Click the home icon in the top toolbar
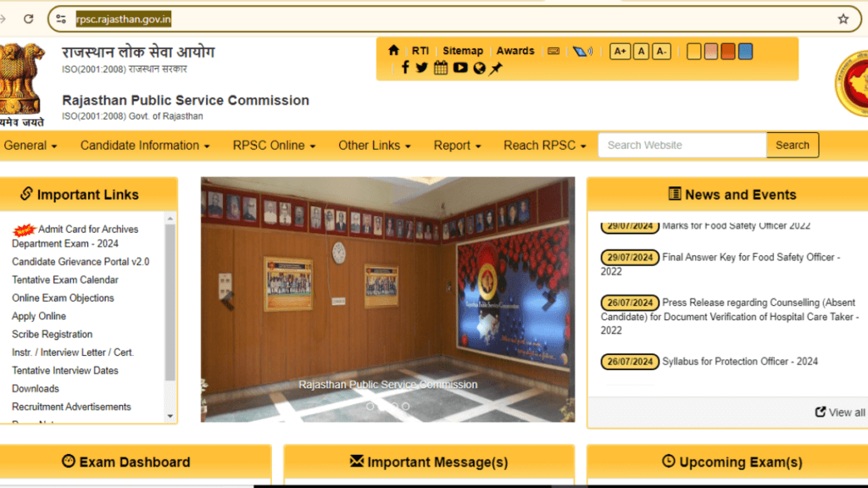 [394, 51]
